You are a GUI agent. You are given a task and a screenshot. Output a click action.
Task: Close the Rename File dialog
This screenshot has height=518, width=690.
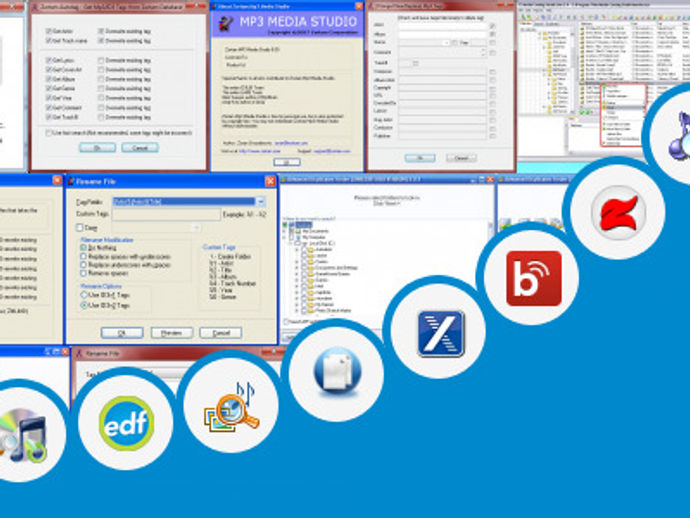(270, 181)
